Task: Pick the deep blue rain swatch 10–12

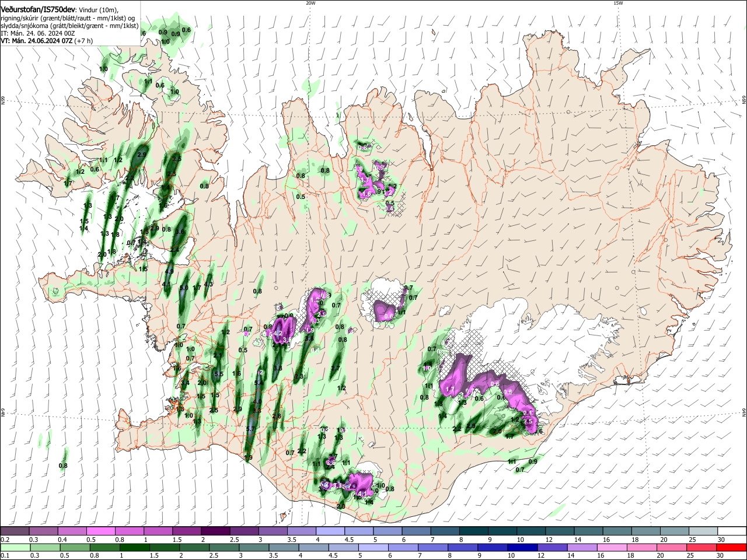Action: point(523,547)
